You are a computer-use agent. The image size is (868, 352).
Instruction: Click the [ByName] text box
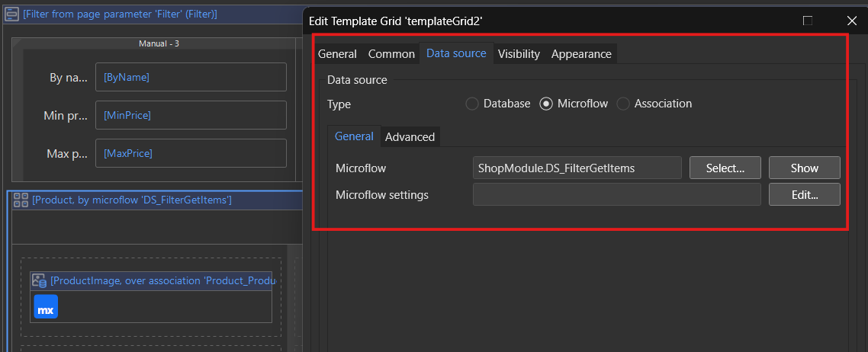click(191, 78)
